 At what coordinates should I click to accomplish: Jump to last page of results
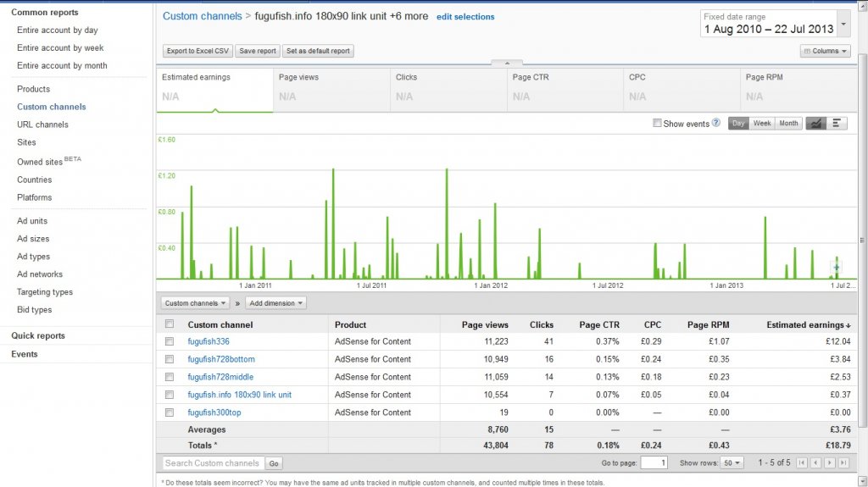tap(843, 463)
